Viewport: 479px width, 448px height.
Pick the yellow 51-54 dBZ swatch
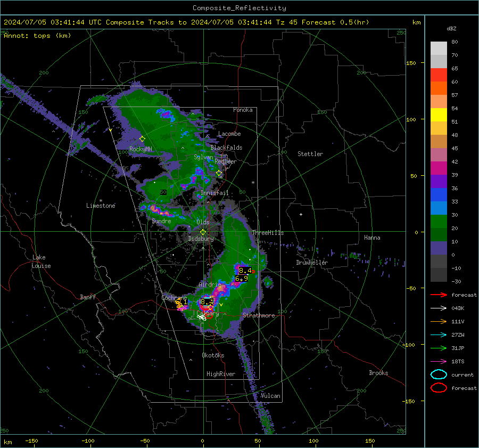439,115
